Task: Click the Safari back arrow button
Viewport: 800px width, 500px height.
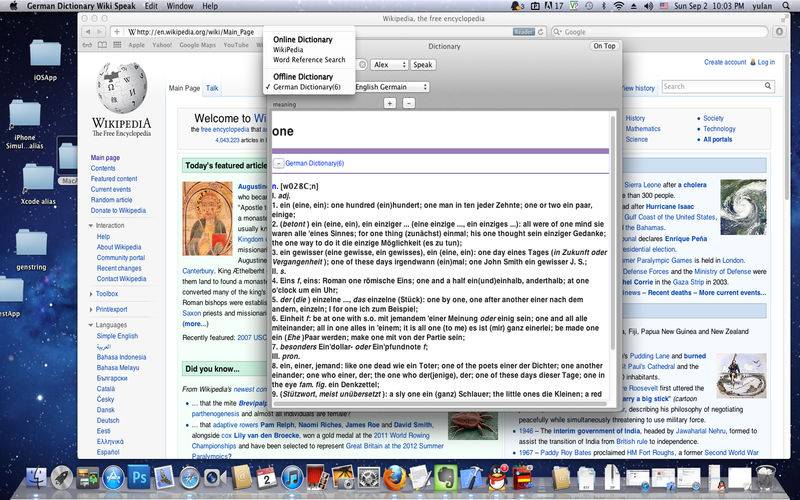Action: 88,32
